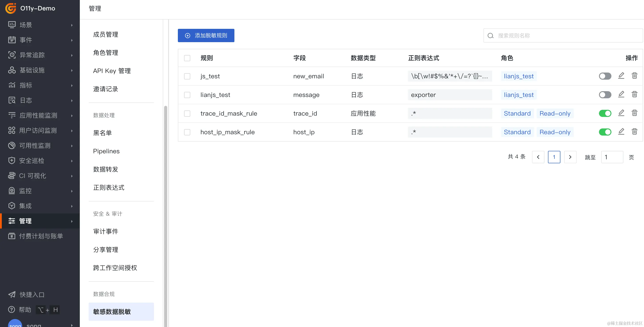Disable the host_ip_mask_rule toggle
Viewport: 644px width, 327px height.
[x=605, y=132]
